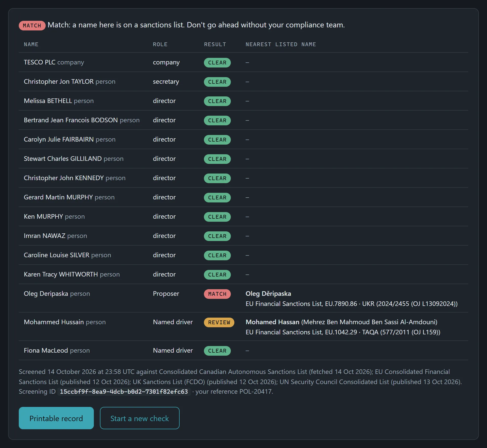Viewport: 487px width, 448px height.
Task: Open the Printable record button
Action: (x=56, y=418)
